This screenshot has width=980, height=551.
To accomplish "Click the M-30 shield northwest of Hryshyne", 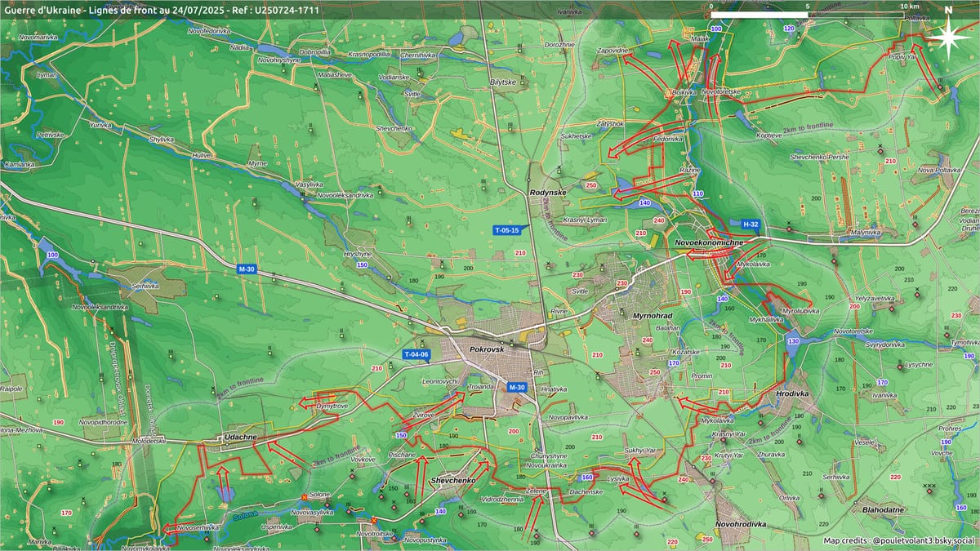I will pos(247,269).
